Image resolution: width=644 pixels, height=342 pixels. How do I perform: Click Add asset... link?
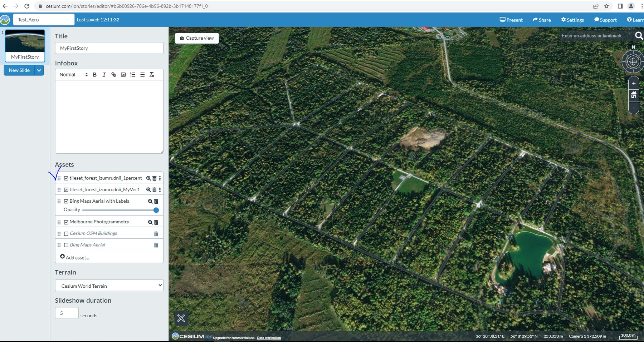pos(74,257)
